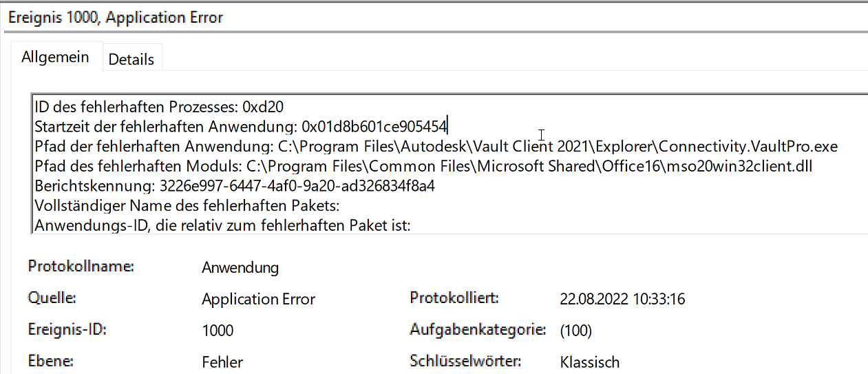
Task: Select the Allgemein tab
Action: point(55,57)
